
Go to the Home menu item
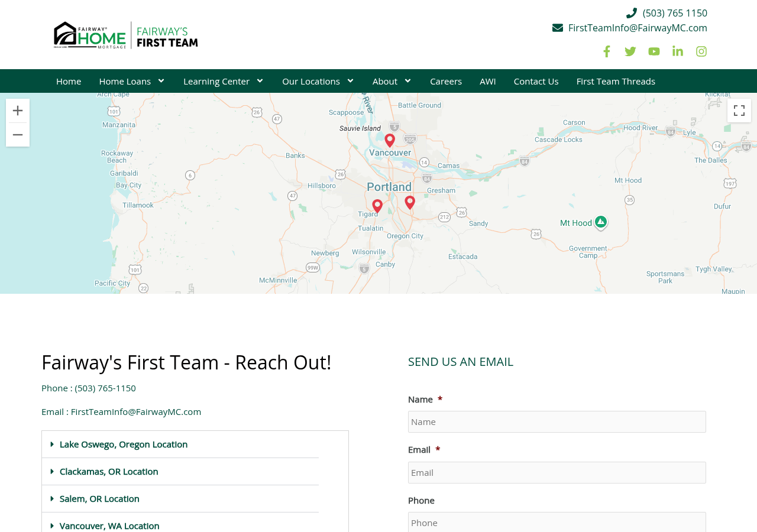(69, 81)
